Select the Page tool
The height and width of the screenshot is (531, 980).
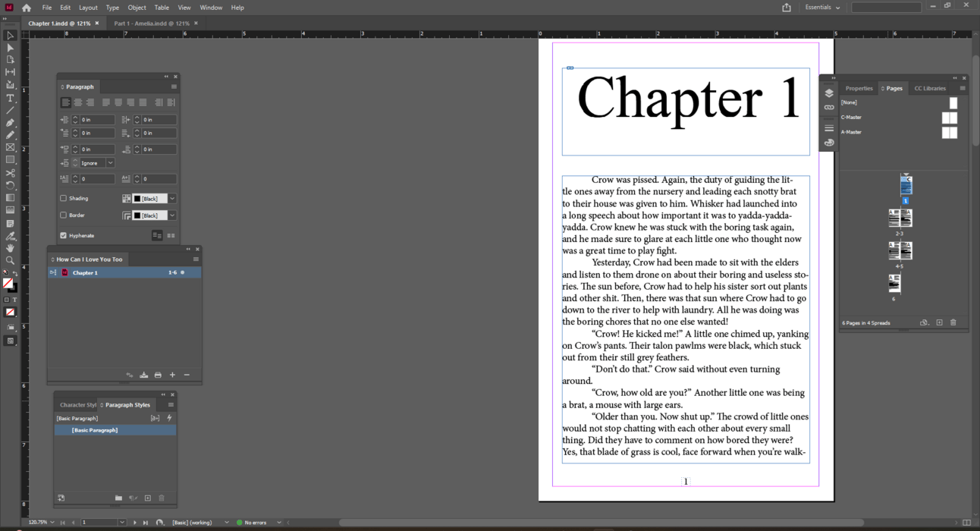(x=11, y=59)
